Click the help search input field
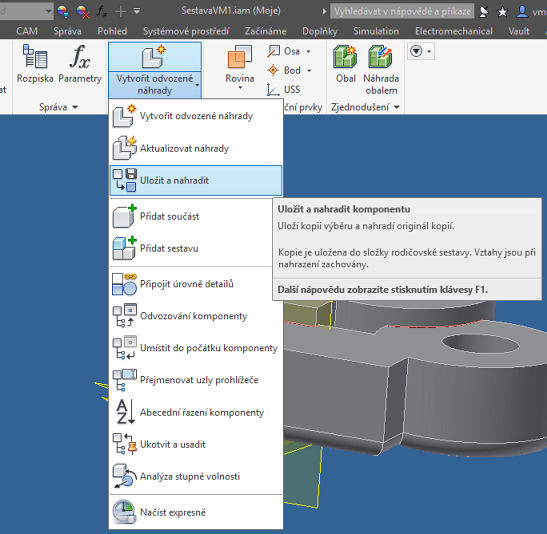Viewport: 547px width, 534px height. [x=402, y=12]
